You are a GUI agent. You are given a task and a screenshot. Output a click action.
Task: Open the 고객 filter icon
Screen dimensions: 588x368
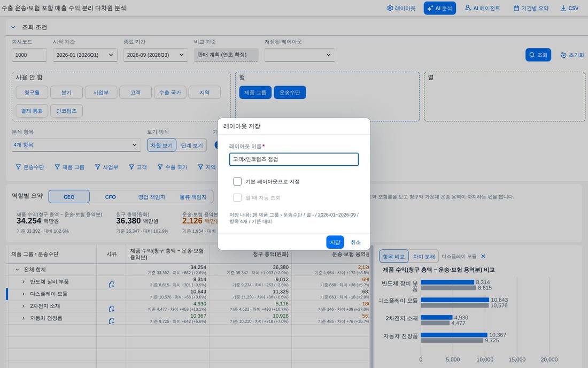[131, 167]
